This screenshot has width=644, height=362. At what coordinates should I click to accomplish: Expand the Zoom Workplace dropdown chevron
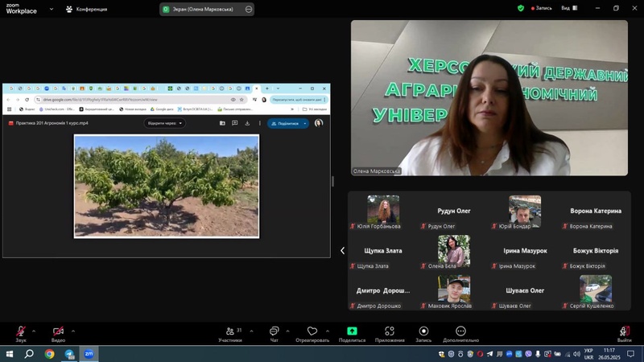point(52,10)
